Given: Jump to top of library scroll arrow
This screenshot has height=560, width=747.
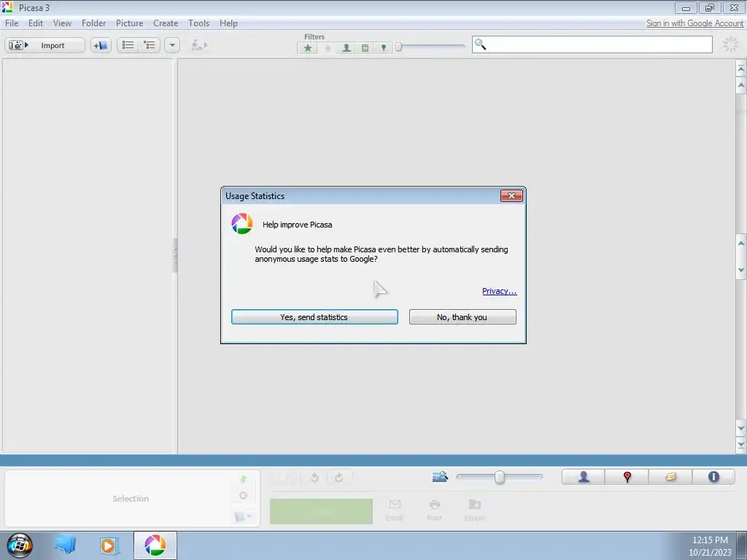Looking at the screenshot, I should pyautogui.click(x=741, y=69).
